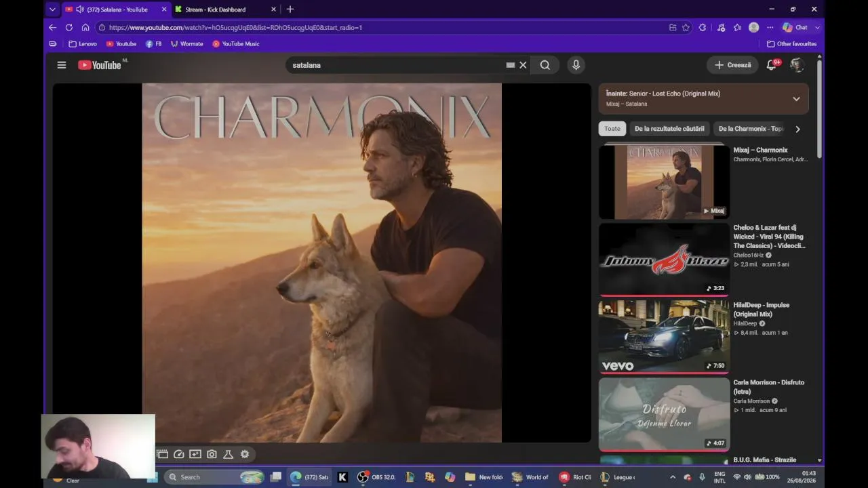Open the browser profile avatar
Image resolution: width=868 pixels, height=488 pixels.
coord(753,28)
